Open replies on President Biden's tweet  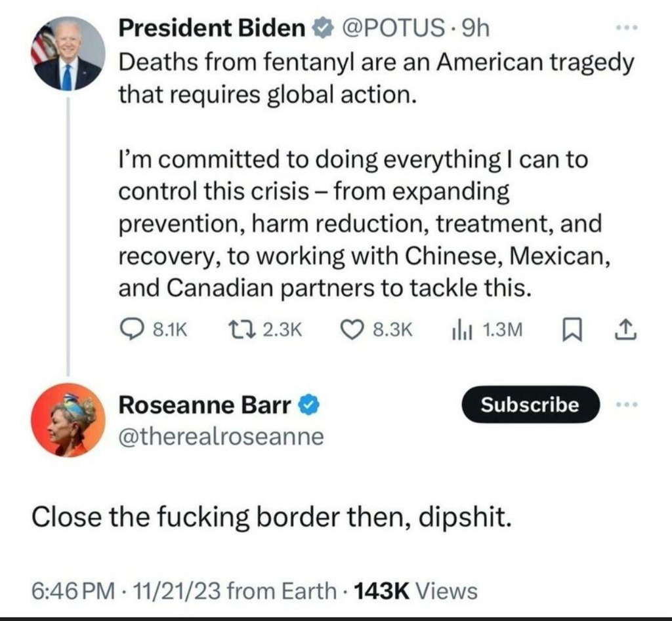(154, 330)
